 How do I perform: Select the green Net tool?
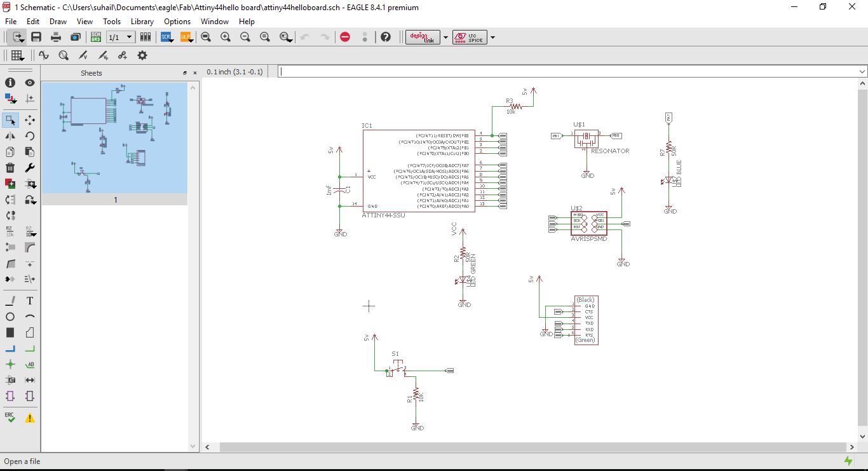[30, 348]
